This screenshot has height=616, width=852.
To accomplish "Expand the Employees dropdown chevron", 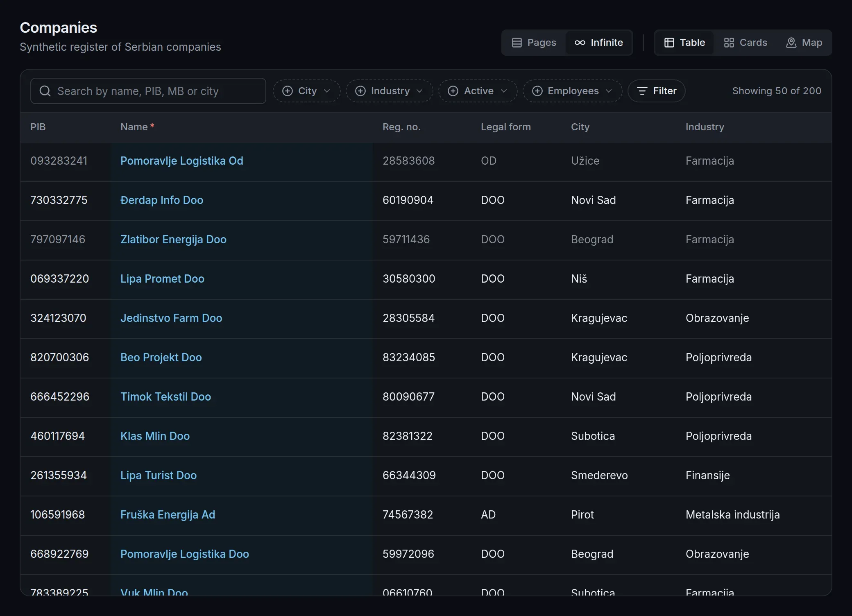I will (609, 91).
